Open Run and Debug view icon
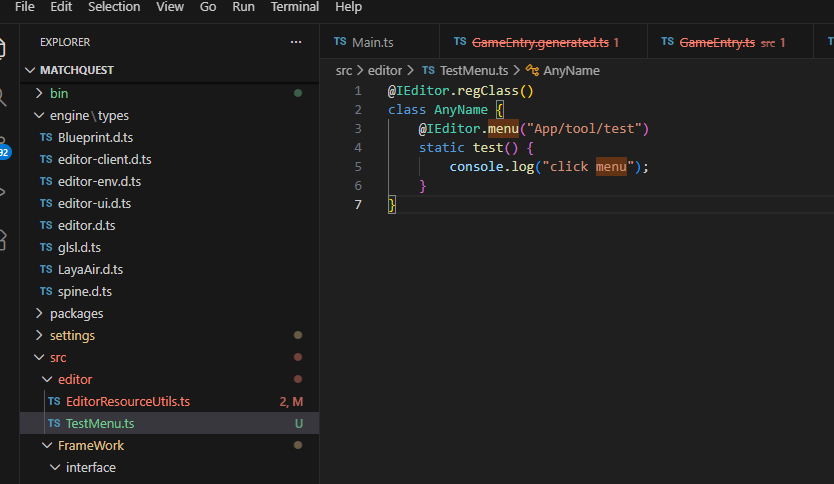Screen dimensions: 834x484 (x=3, y=192)
